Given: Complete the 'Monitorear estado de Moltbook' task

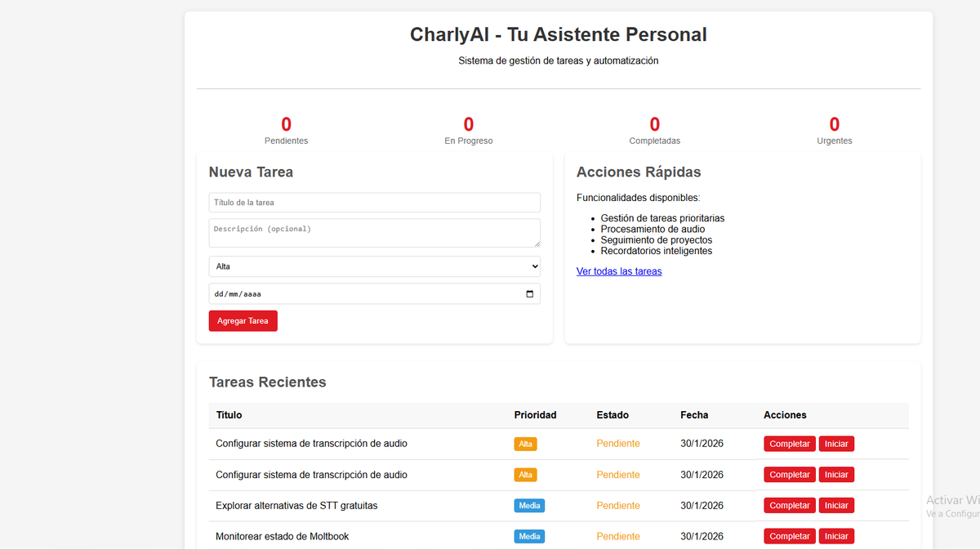Looking at the screenshot, I should click(x=790, y=536).
